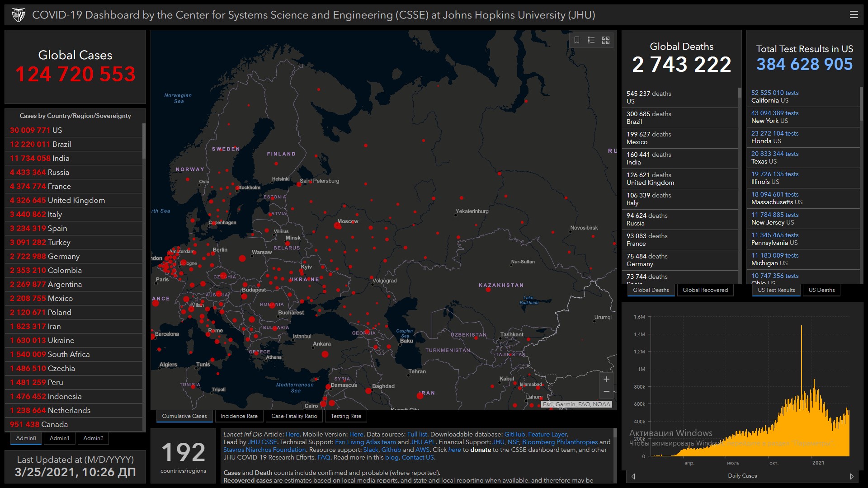Go to previous chart with left arrow

[633, 476]
